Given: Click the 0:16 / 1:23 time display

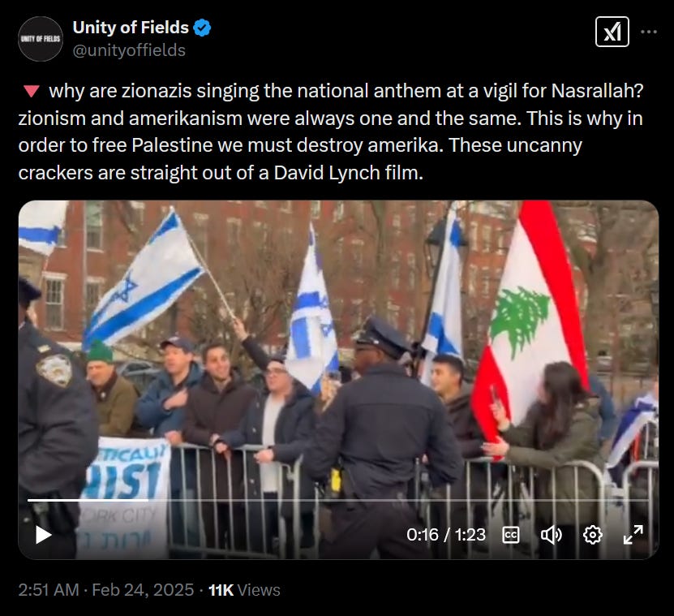Looking at the screenshot, I should (x=446, y=535).
